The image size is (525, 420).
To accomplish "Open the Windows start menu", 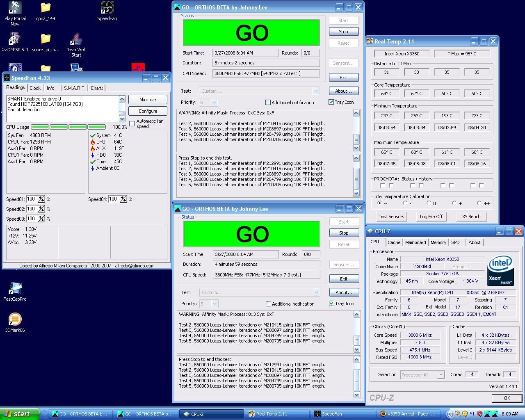I will [20, 414].
